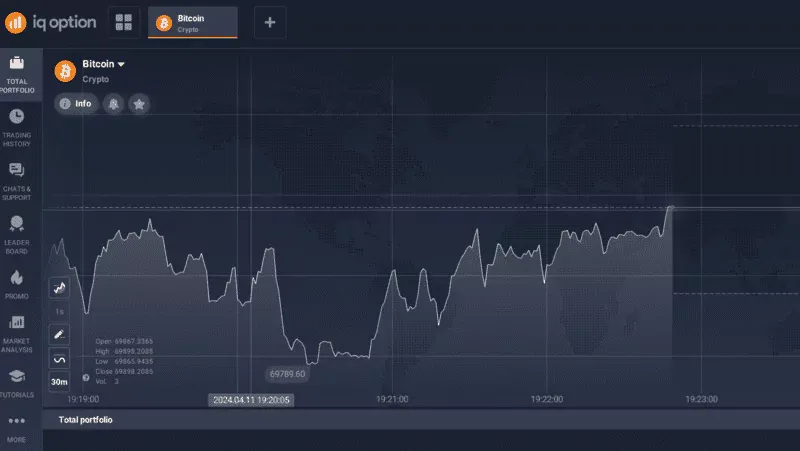The image size is (800, 451).
Task: Open the More menu in sidebar
Action: pos(17,429)
